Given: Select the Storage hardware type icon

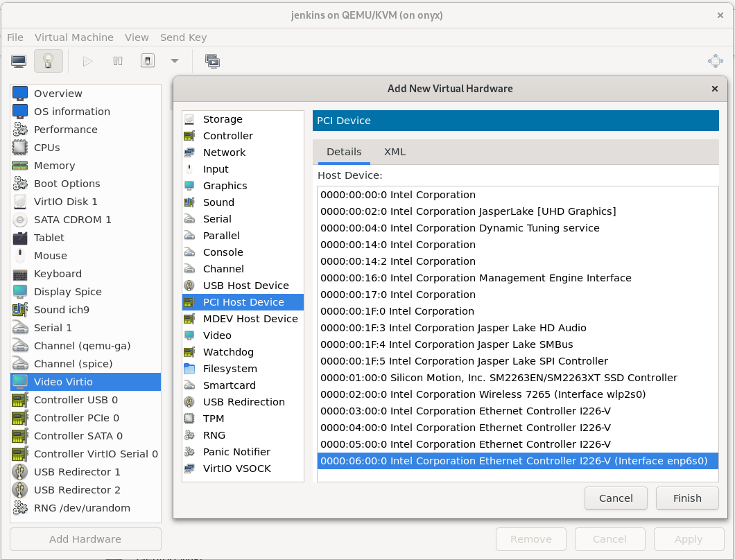Looking at the screenshot, I should 189,119.
